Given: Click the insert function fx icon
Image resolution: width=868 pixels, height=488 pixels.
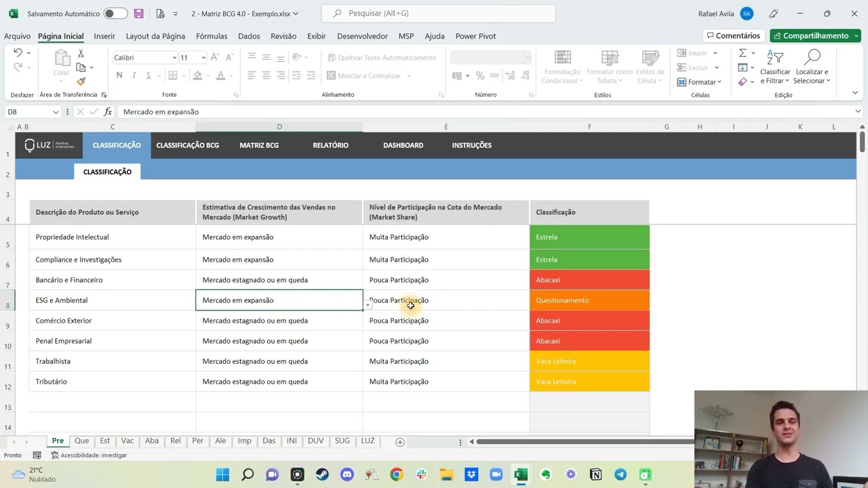Looking at the screenshot, I should [x=108, y=112].
